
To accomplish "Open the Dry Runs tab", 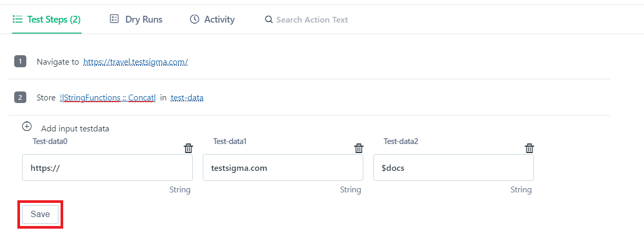I will (x=136, y=19).
